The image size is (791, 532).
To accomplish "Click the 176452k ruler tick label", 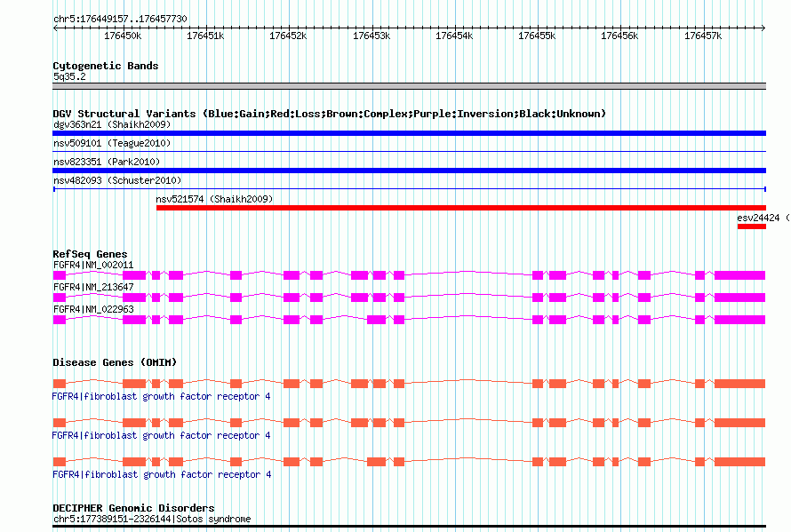I will click(288, 36).
